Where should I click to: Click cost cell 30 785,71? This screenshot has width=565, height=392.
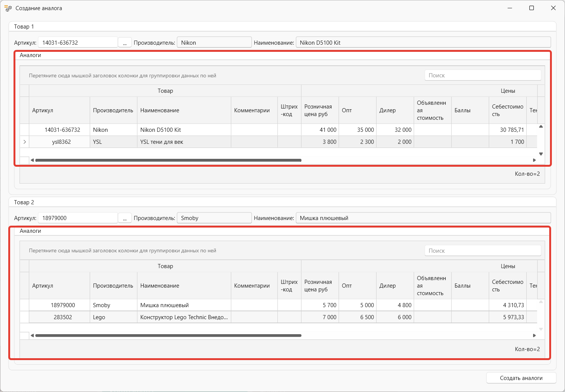coord(508,130)
